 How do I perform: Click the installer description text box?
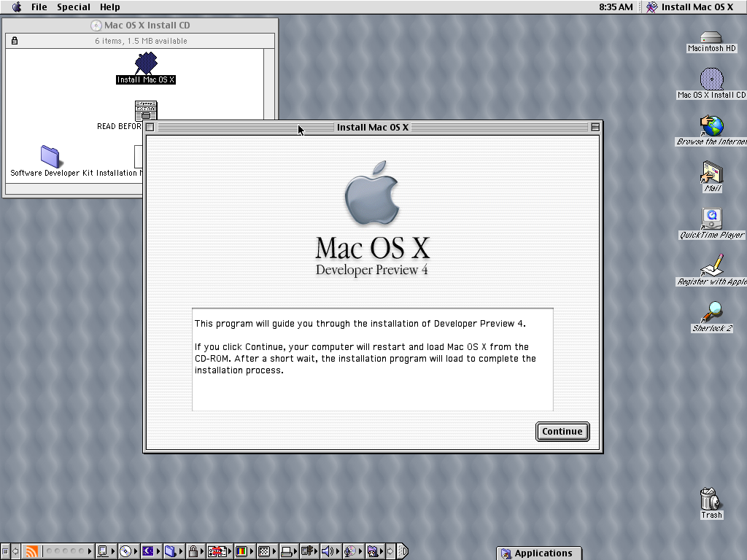click(x=373, y=359)
